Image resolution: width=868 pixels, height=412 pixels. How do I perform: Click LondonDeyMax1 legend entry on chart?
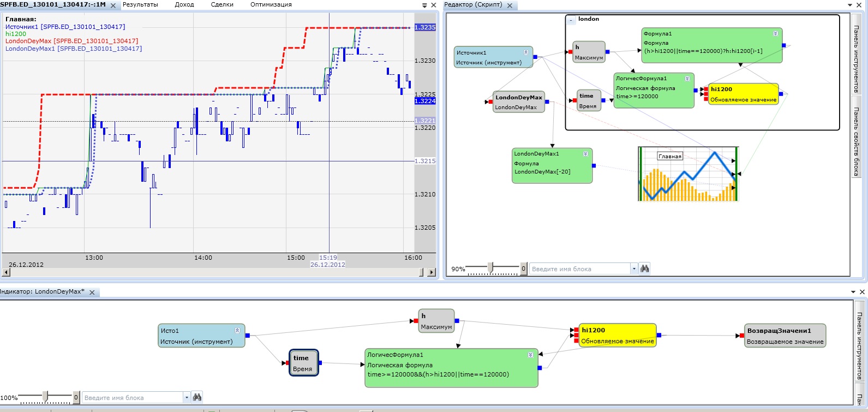[x=74, y=49]
